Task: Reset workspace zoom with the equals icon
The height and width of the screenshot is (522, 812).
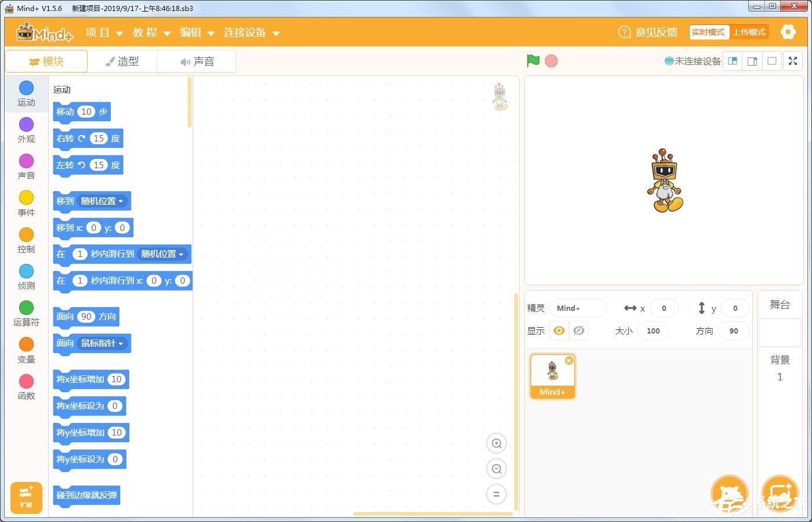Action: [496, 495]
